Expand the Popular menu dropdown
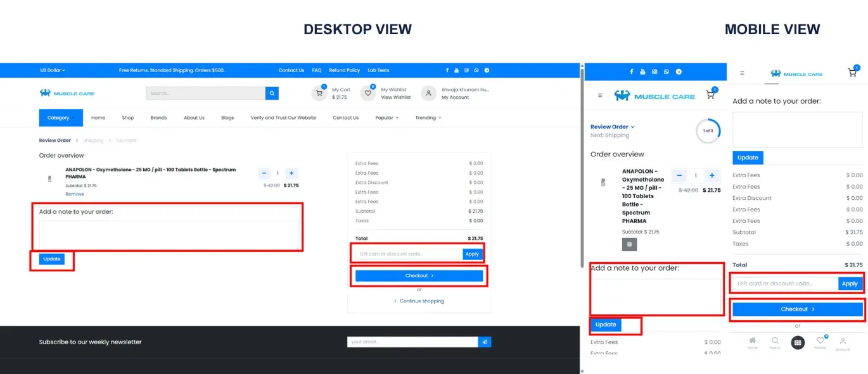This screenshot has width=868, height=374. click(x=386, y=118)
